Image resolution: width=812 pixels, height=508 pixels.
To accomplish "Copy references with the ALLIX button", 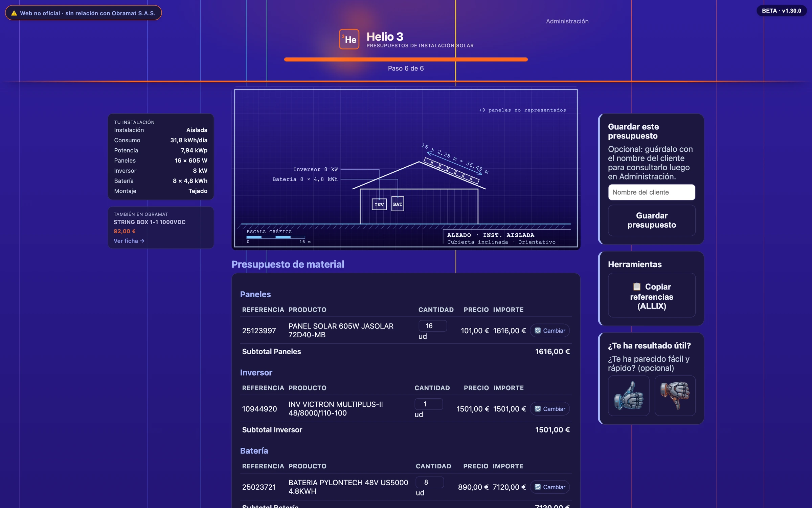I will [x=652, y=295].
